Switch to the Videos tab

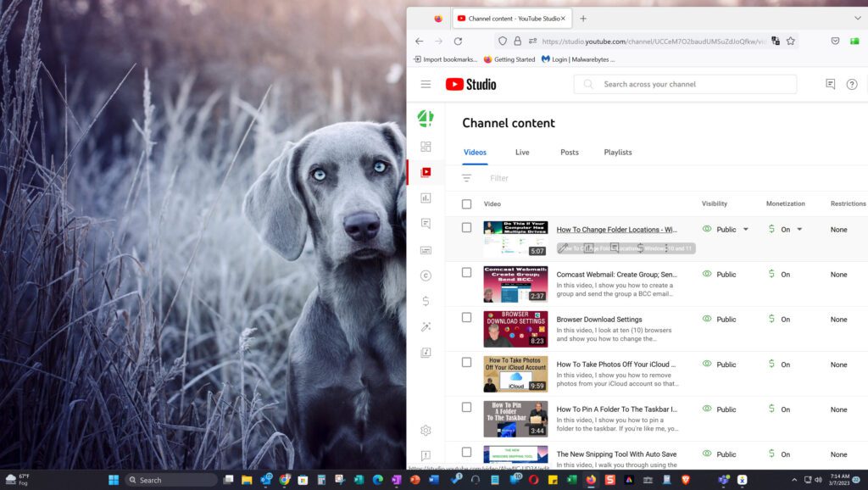pos(475,153)
